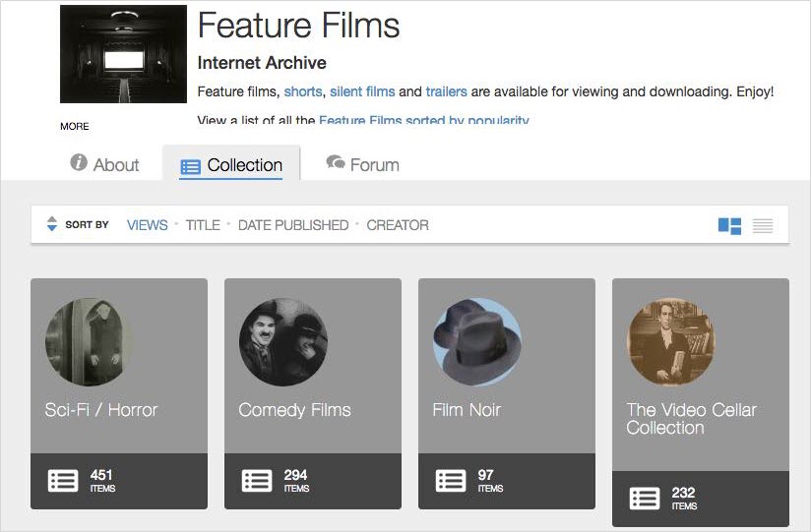
Task: Click items list icon on Comedy Films card
Action: click(x=257, y=481)
